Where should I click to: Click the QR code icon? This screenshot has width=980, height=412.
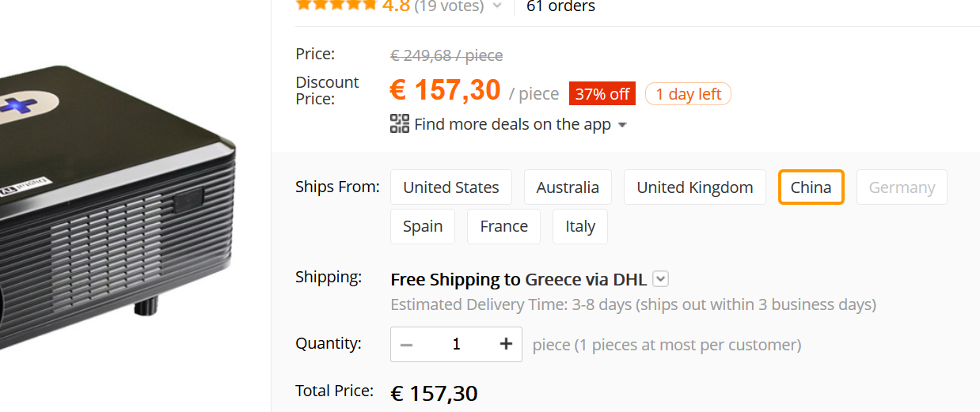point(400,123)
